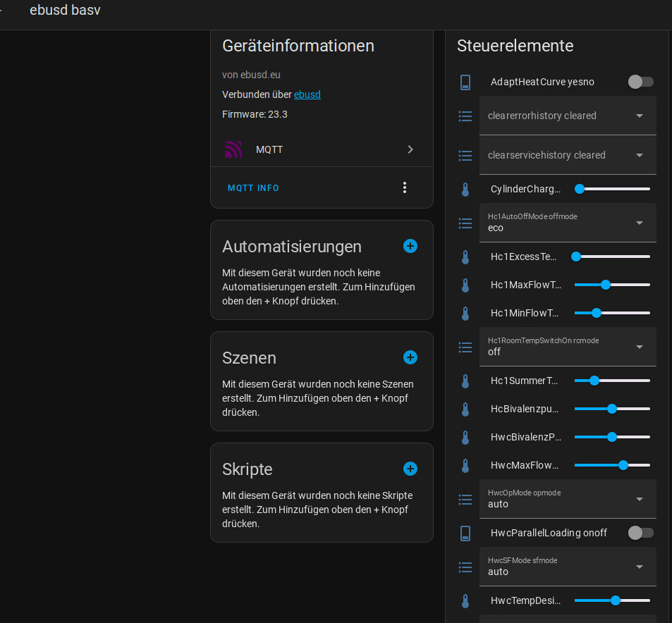The width and height of the screenshot is (672, 623).
Task: Expand the Hc1AutoOffMode offmode dropdown
Action: 568,223
